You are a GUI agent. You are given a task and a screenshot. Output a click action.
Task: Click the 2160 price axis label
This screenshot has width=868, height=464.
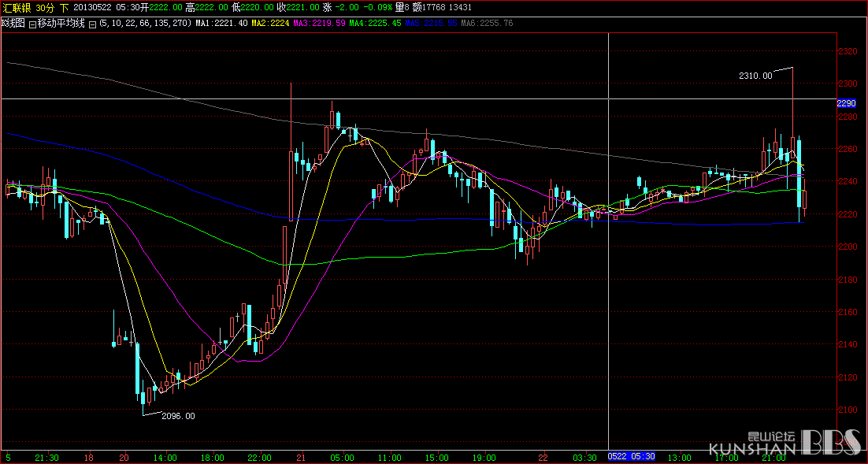click(847, 312)
